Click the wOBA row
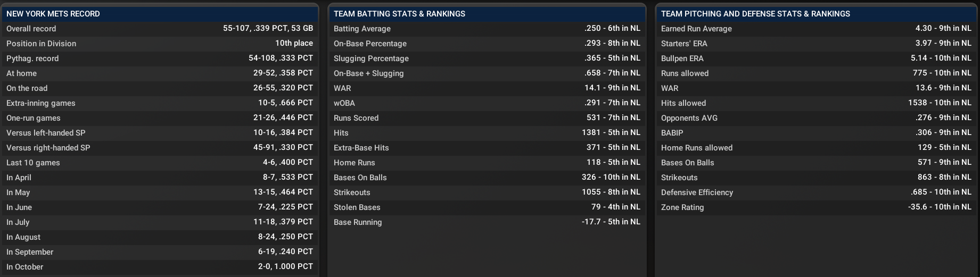Image resolution: width=980 pixels, height=277 pixels. pyautogui.click(x=487, y=103)
